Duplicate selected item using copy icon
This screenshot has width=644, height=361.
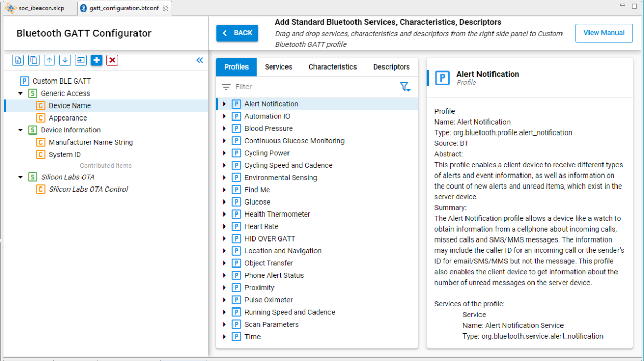(33, 60)
